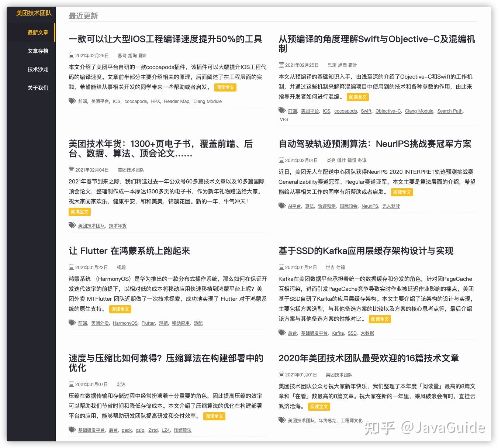This screenshot has height=448, width=498.
Task: Click 阅读全文 for 2020年16篇技术文章 article
Action: tap(319, 407)
